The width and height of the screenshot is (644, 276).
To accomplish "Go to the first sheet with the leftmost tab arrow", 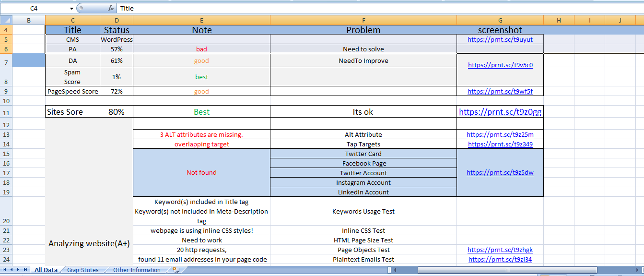I will [x=4, y=270].
